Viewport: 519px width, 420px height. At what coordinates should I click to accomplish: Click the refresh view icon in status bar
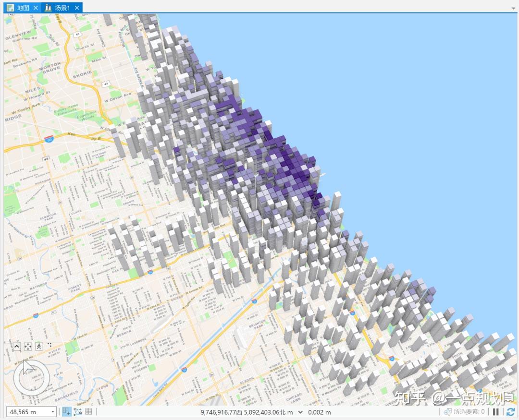tap(511, 412)
